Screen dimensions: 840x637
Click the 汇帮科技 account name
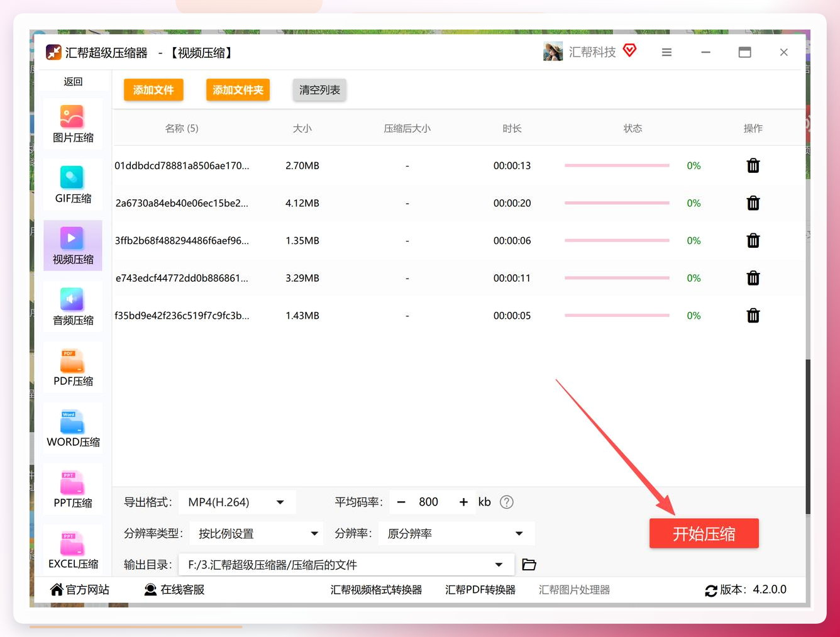tap(592, 52)
